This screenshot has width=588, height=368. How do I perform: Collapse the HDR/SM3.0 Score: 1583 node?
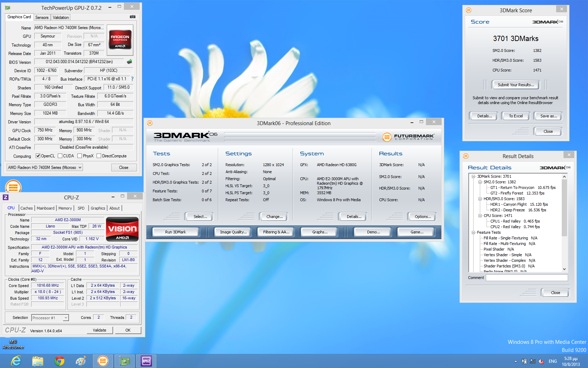[x=480, y=199]
